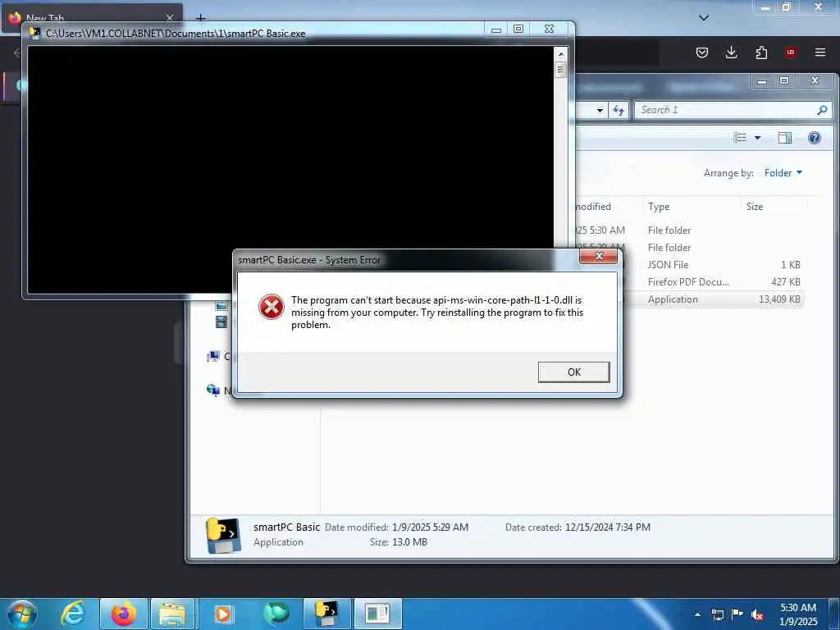Click the smartPC Basic icon in details pane
Viewport: 840px width, 630px height.
point(223,535)
